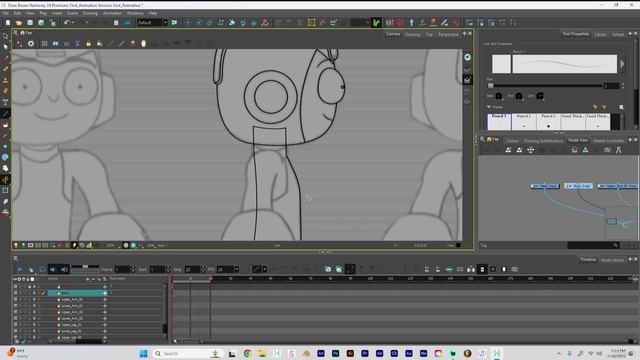Screen dimensions: 640x360
Task: Select the Text tool in the Tools toolbar
Action: click(x=5, y=102)
